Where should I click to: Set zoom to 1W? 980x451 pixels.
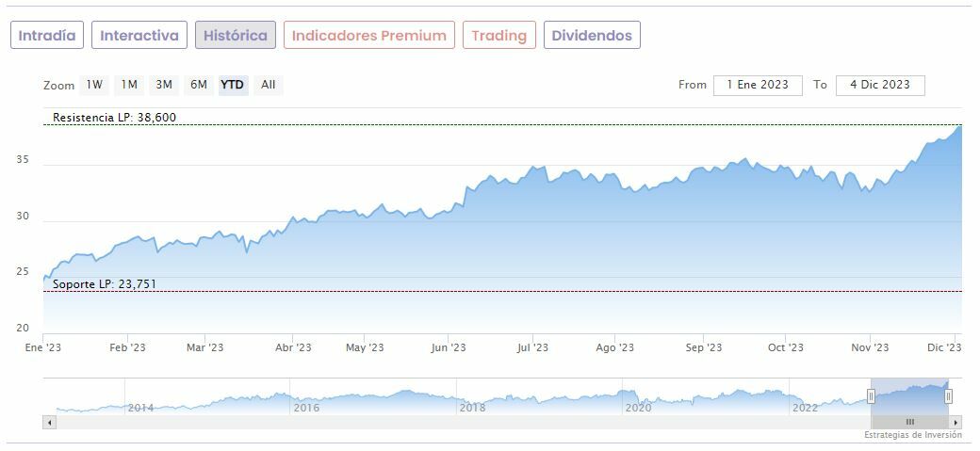coord(95,85)
